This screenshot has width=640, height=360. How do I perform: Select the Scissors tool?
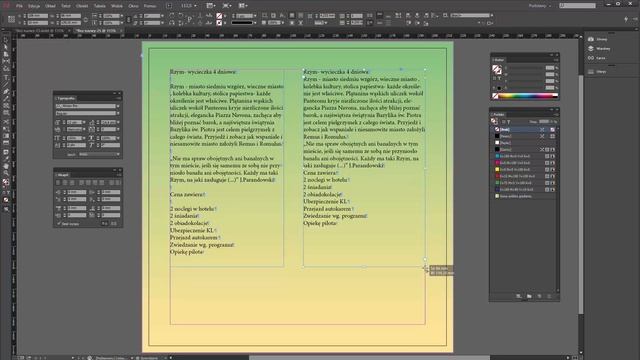coord(6,122)
